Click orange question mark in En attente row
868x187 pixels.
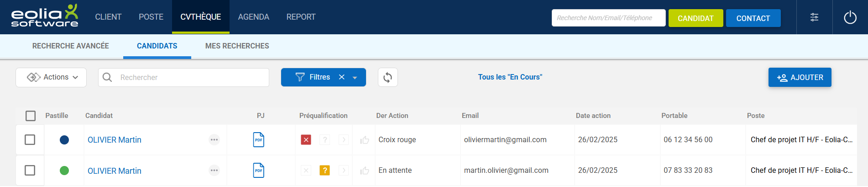click(x=324, y=171)
